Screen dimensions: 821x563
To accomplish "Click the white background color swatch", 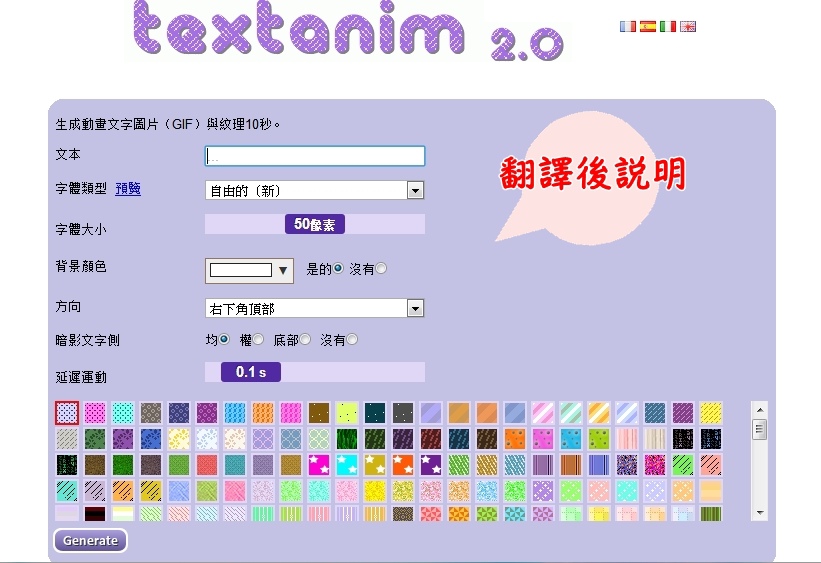I will [x=241, y=270].
